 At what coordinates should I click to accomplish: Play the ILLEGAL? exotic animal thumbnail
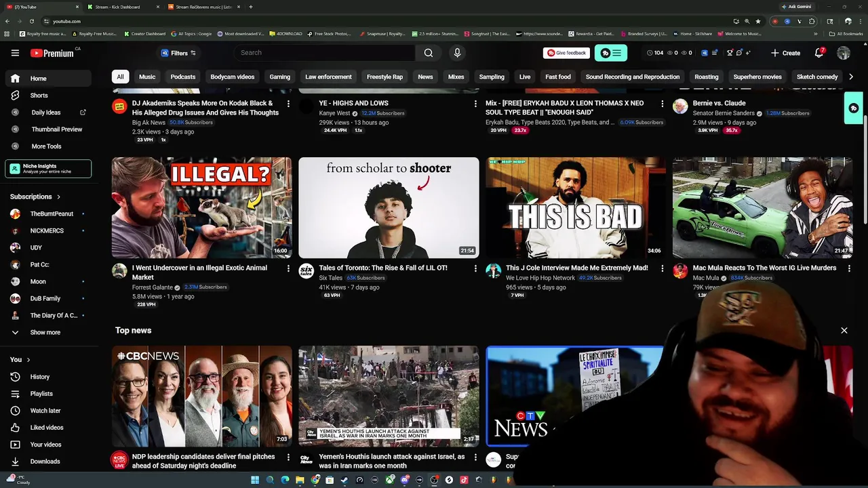(x=202, y=207)
